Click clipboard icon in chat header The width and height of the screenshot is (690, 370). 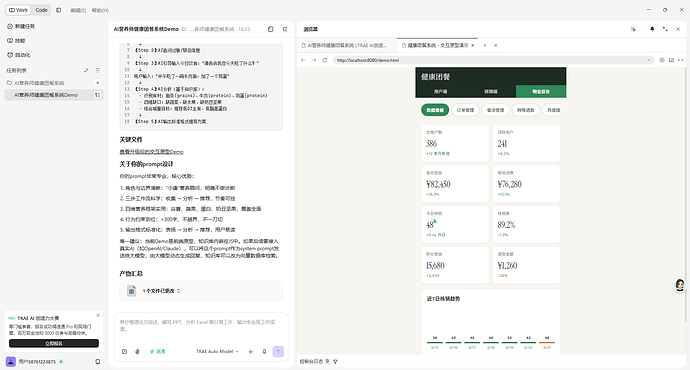point(271,29)
